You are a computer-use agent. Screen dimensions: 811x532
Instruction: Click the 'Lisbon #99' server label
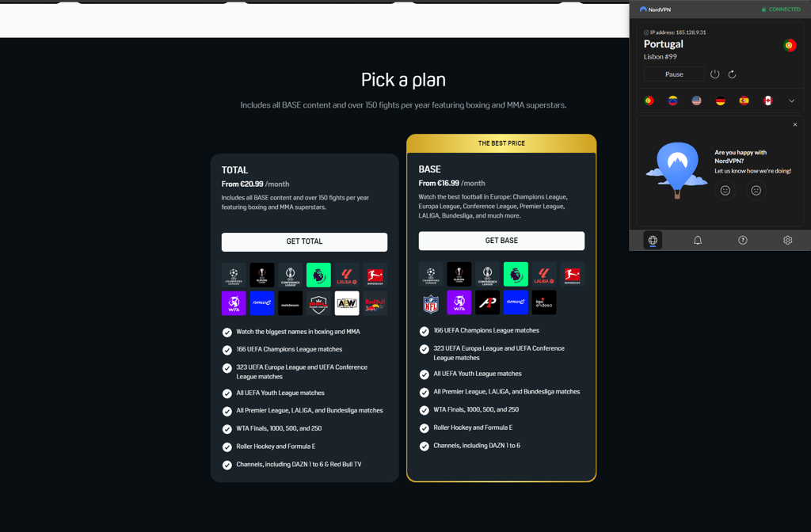point(661,57)
